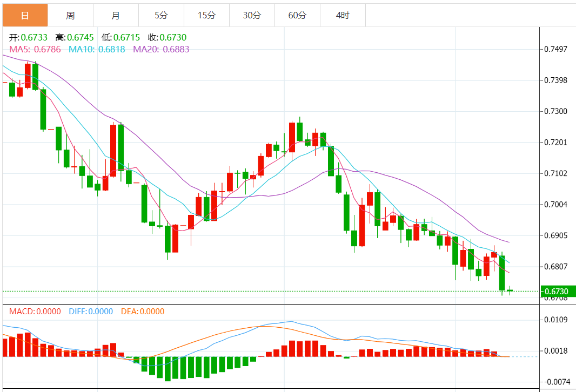Click the 0.0109 MACD axis label
The image size is (576, 392).
[556, 320]
